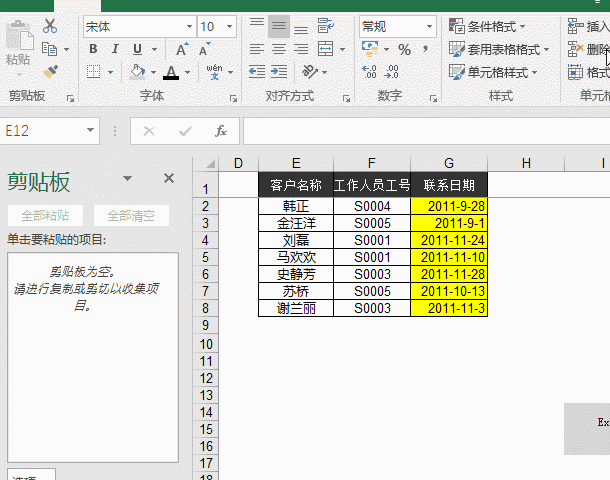610x480 pixels.
Task: Decrease font size with small A
Action: [x=204, y=49]
